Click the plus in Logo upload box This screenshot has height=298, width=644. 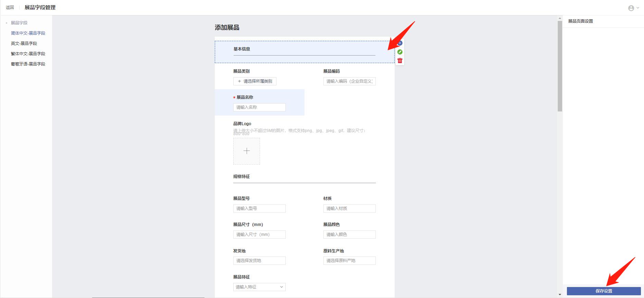[x=247, y=151]
